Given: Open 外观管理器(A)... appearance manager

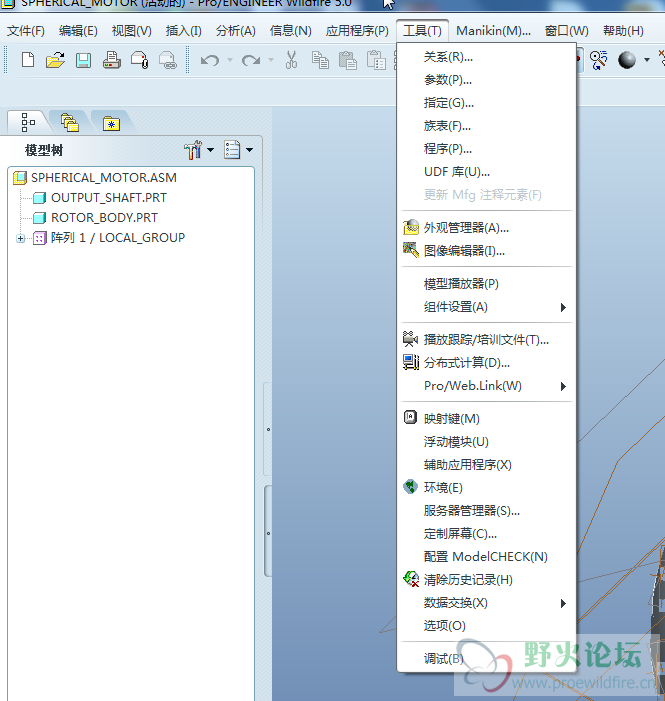Looking at the screenshot, I should point(487,228).
